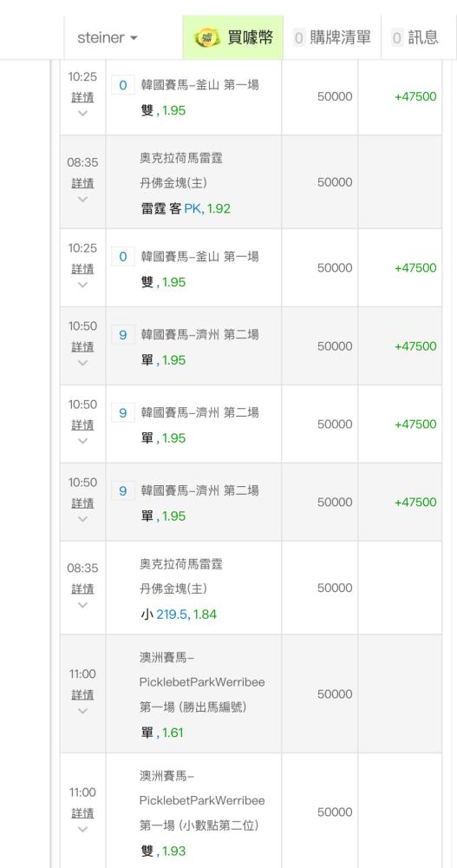Expand chevron under first 08:35 雷霆 客 PK row
The height and width of the screenshot is (868, 457).
coord(82,200)
